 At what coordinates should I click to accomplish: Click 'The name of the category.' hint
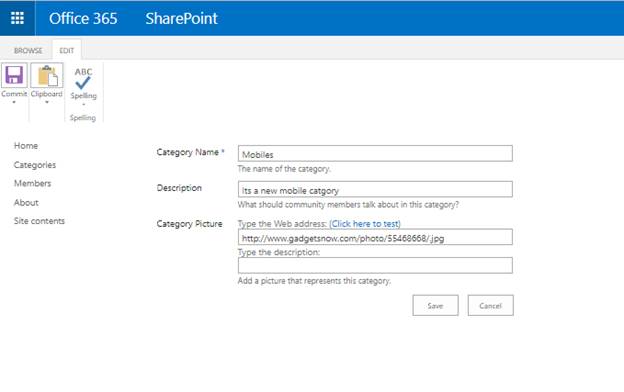284,169
